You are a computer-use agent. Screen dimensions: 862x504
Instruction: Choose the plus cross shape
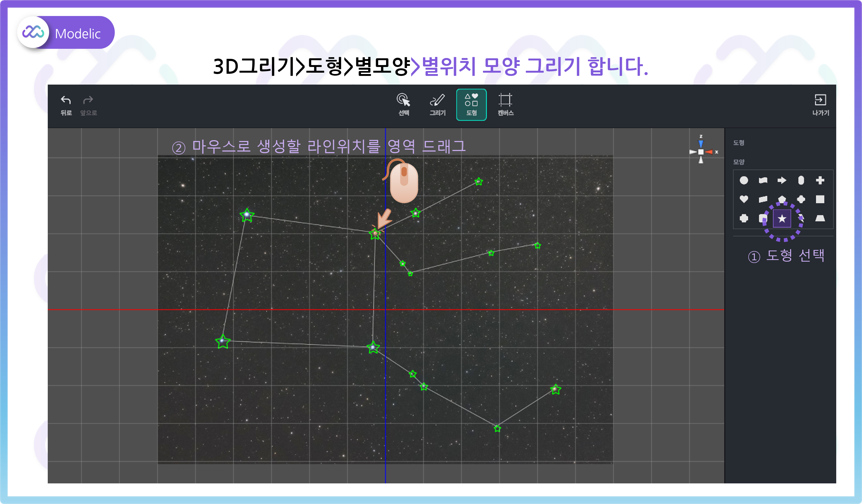(x=820, y=180)
